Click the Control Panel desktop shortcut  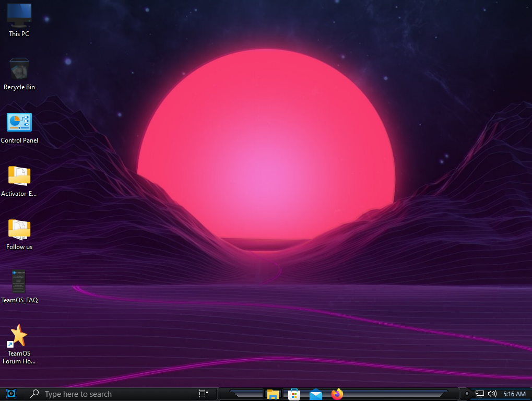click(x=19, y=123)
